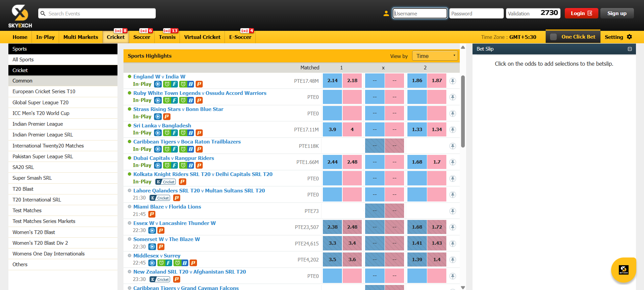Focus the Password input field
This screenshot has height=290, width=644.
click(x=476, y=13)
